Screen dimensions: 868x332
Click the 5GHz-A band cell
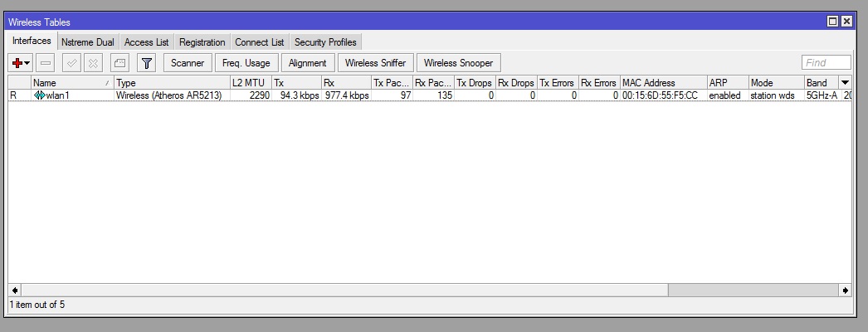(x=822, y=95)
